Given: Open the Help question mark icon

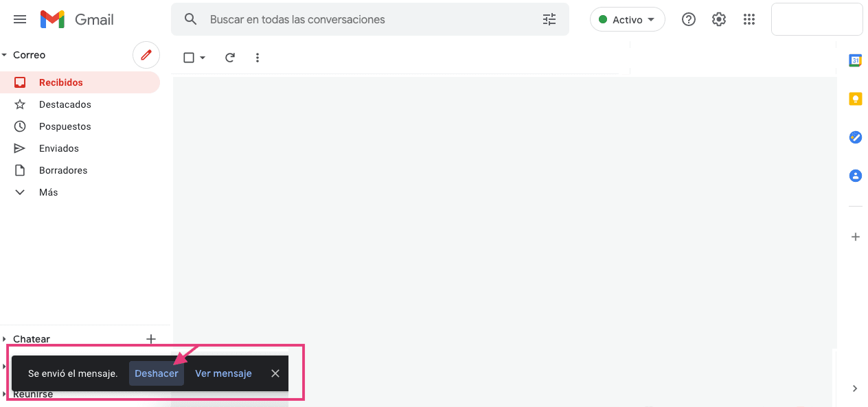Looking at the screenshot, I should [x=688, y=19].
